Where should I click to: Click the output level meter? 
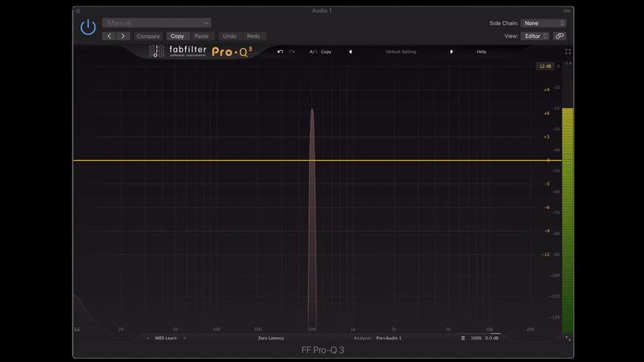click(568, 220)
